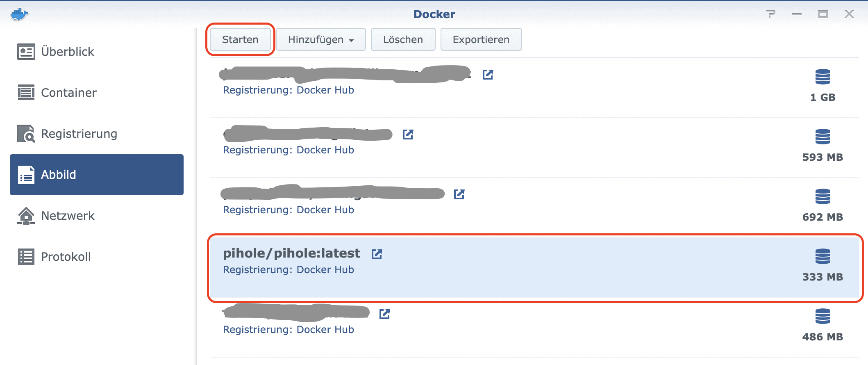Open the help question mark icon
The height and width of the screenshot is (365, 868).
(x=771, y=14)
